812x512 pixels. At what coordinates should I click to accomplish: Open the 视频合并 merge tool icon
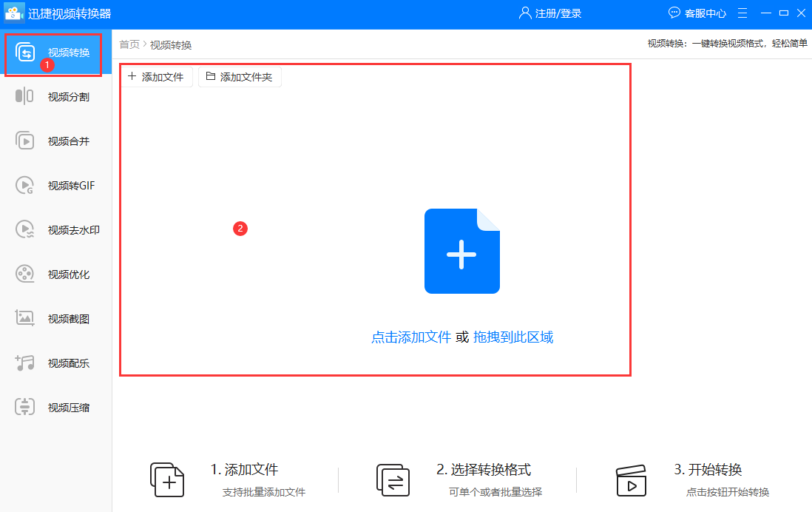coord(24,141)
